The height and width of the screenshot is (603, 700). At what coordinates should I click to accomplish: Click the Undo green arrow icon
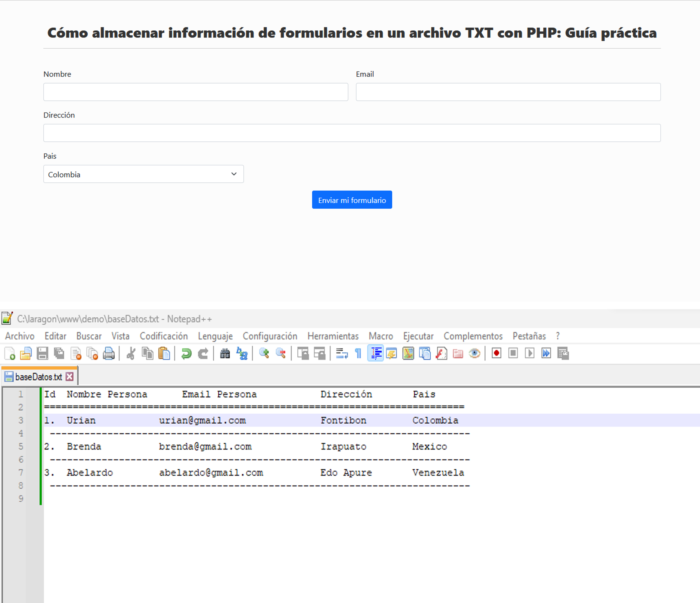click(186, 353)
